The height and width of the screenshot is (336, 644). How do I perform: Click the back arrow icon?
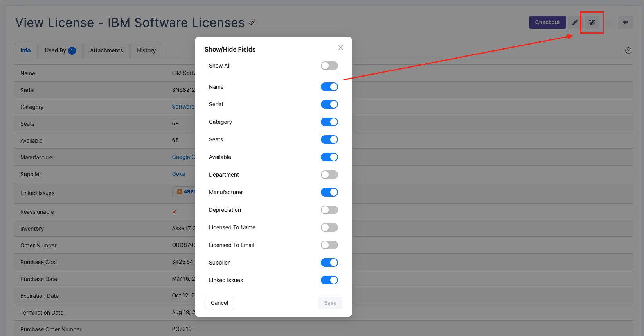pos(625,22)
